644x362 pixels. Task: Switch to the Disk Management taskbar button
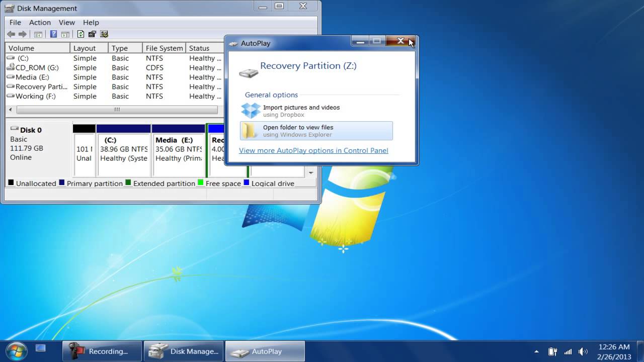184,351
